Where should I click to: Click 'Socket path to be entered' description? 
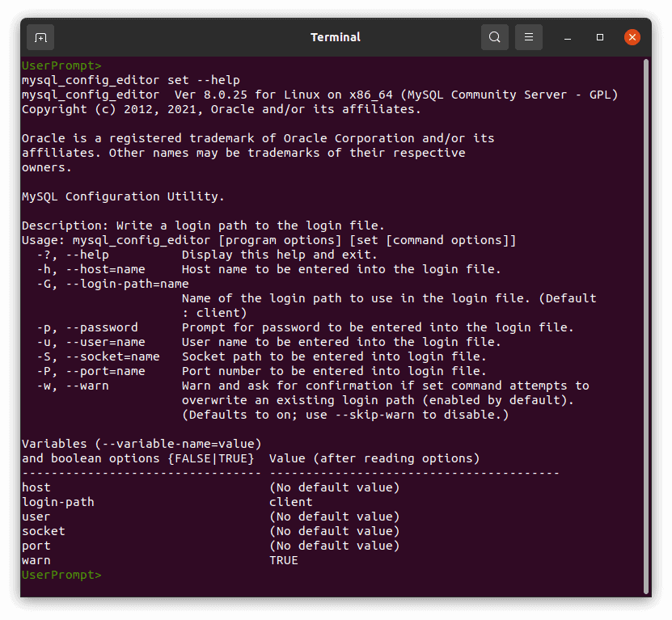(334, 357)
